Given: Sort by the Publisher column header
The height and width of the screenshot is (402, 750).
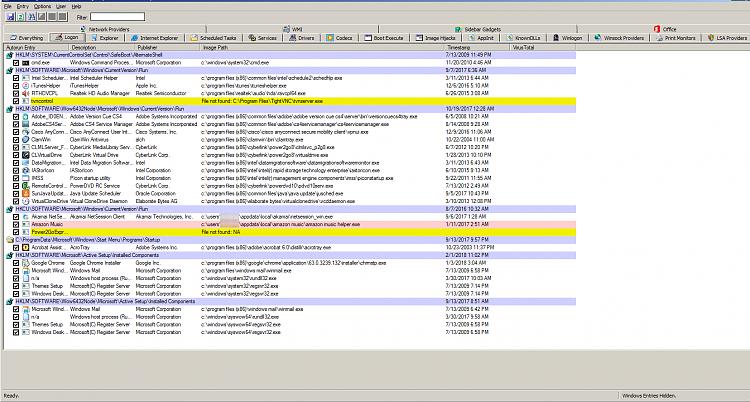Looking at the screenshot, I should click(x=167, y=47).
